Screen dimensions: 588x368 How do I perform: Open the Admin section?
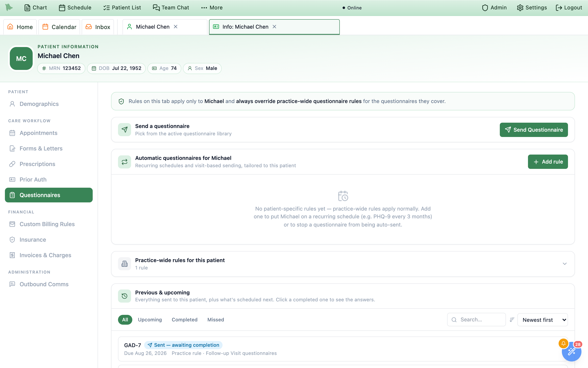[x=494, y=8]
